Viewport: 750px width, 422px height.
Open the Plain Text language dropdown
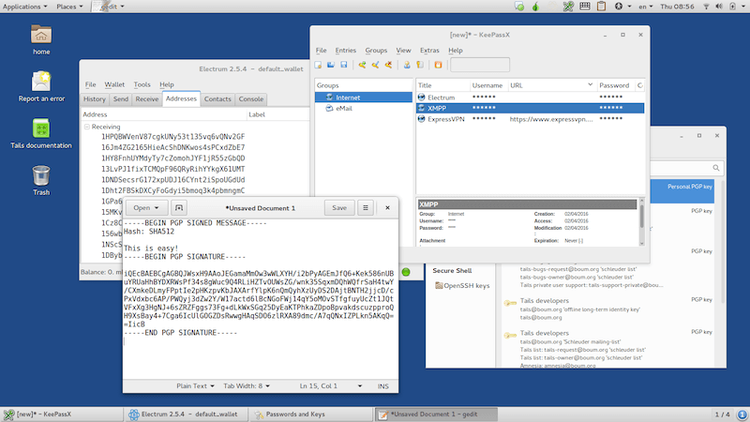pyautogui.click(x=194, y=385)
